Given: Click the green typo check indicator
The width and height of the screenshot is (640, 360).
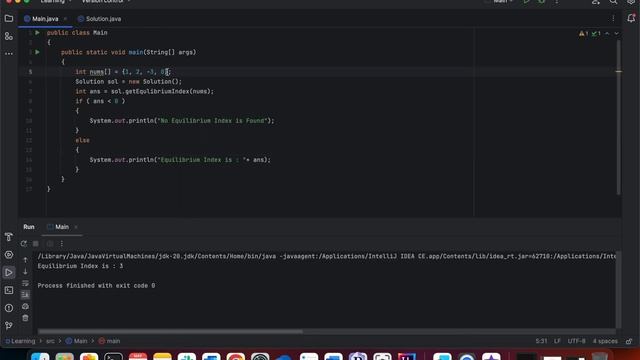Looking at the screenshot, I should pyautogui.click(x=596, y=33).
